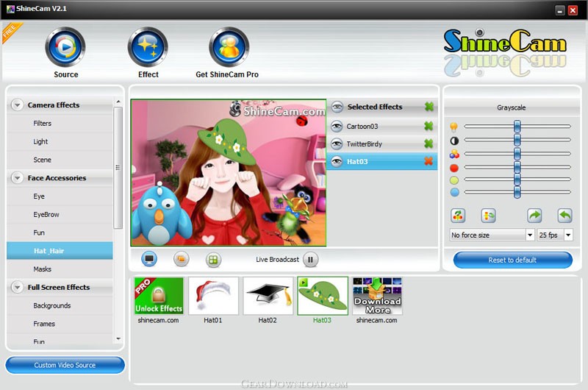The height and width of the screenshot is (390, 588).
Task: Click the mirror image icon with arrows
Action: coord(488,216)
